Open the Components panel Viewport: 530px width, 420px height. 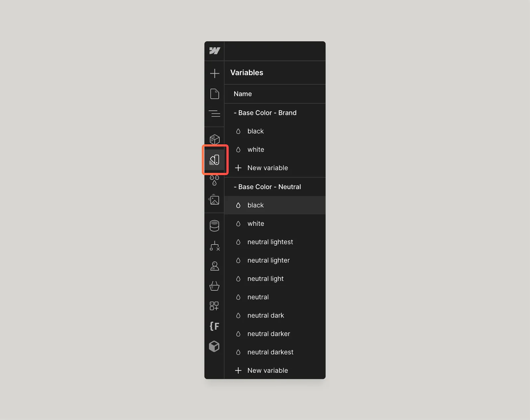[214, 139]
